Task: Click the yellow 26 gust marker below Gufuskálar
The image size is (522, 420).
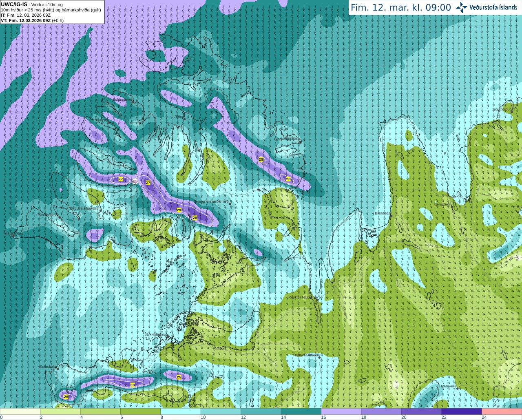Action: pos(66,396)
